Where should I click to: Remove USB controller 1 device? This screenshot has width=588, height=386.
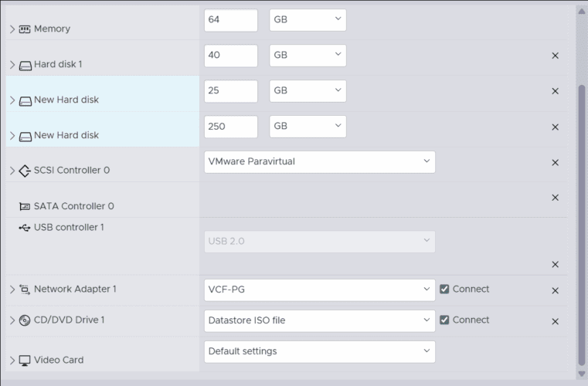(555, 264)
